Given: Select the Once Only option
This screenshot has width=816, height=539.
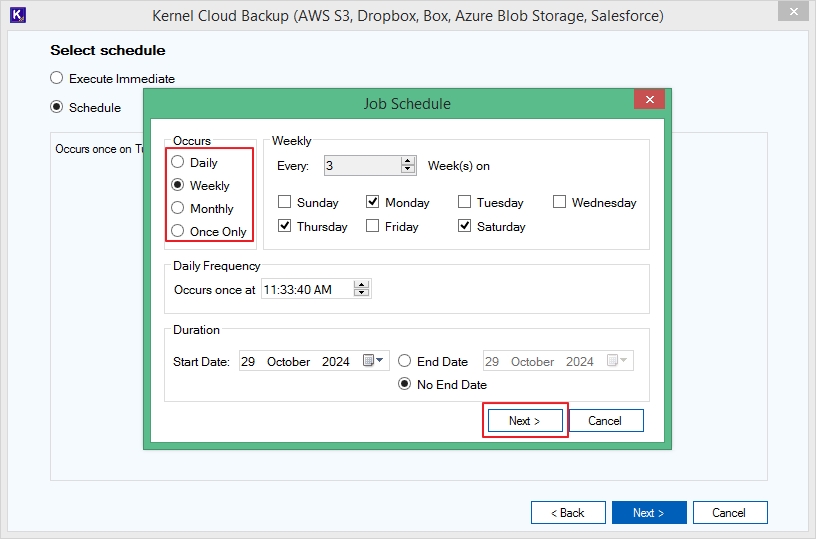Looking at the screenshot, I should pos(177,230).
